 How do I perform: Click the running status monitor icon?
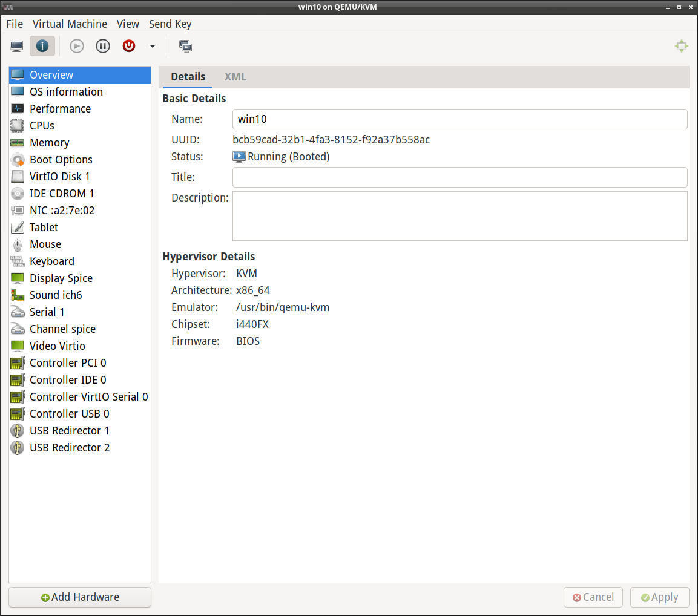239,157
